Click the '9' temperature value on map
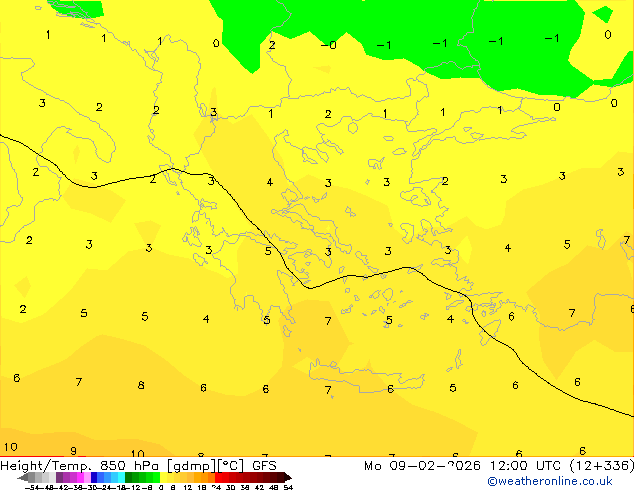This screenshot has height=490, width=634. click(x=73, y=451)
